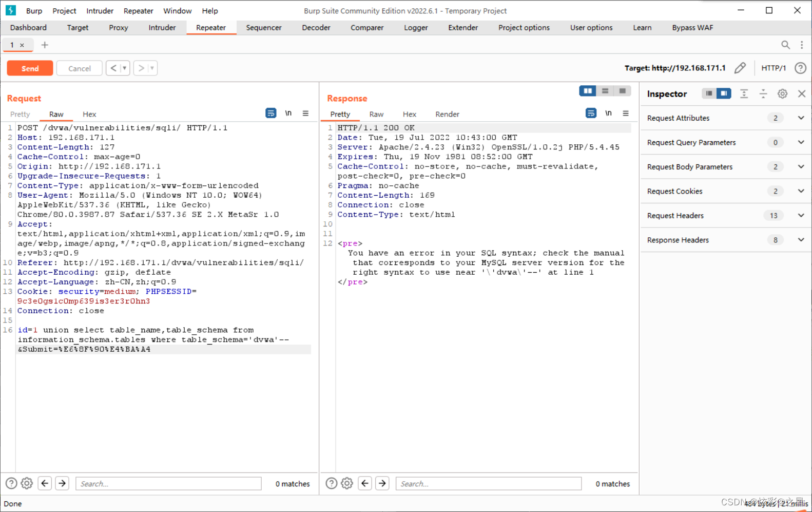Close the Inspector panel
The height and width of the screenshot is (512, 812).
point(802,93)
